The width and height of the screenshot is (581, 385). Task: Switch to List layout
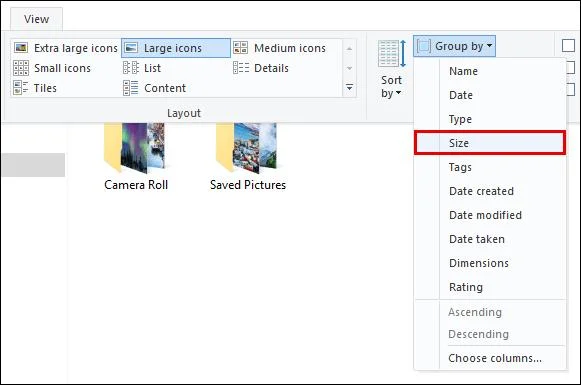[x=142, y=68]
